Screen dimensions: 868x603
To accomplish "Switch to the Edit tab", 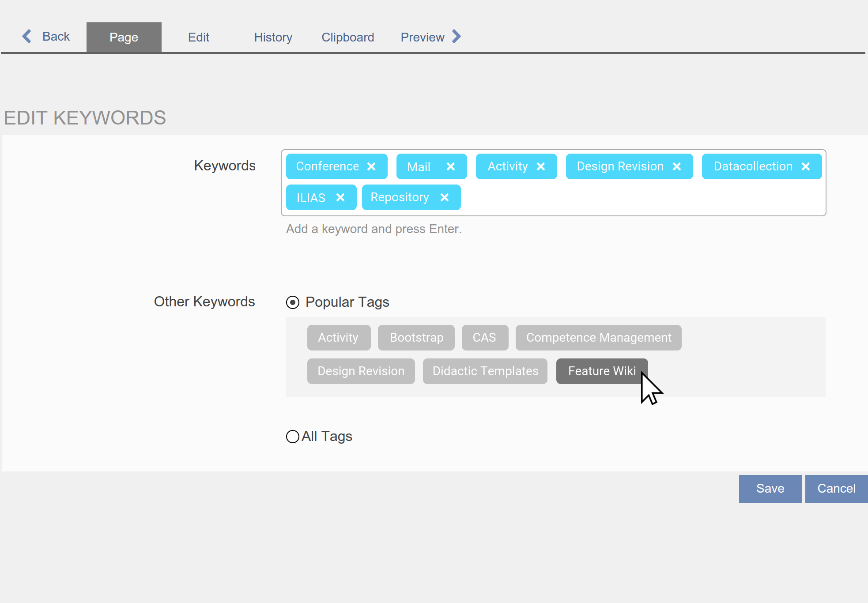I will pos(199,38).
